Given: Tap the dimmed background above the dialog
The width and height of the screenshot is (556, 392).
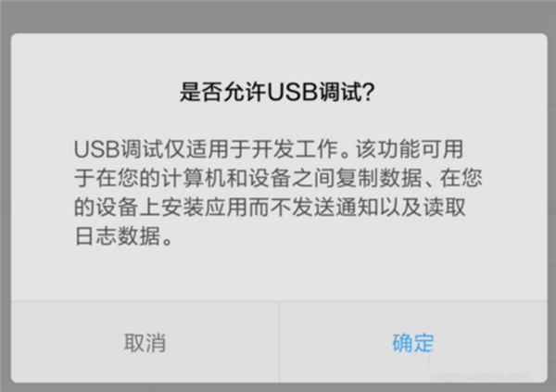Looking at the screenshot, I should 278,16.
